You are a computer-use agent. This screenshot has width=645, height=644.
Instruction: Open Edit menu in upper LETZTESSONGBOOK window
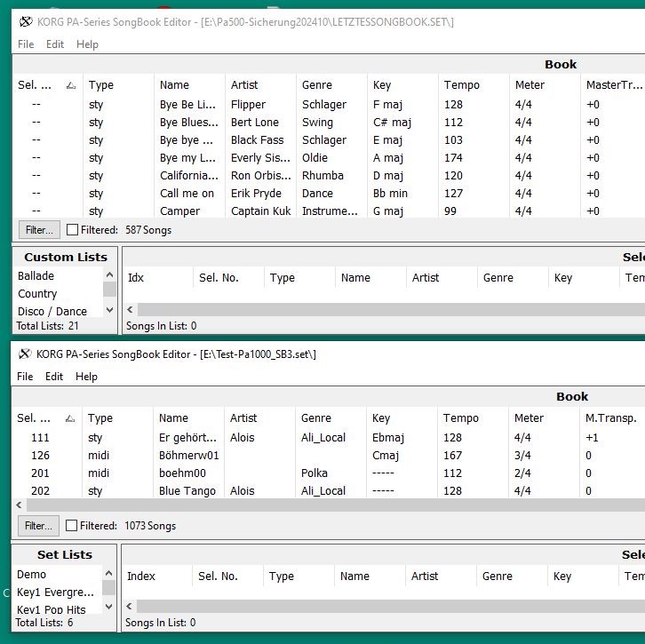(x=55, y=44)
